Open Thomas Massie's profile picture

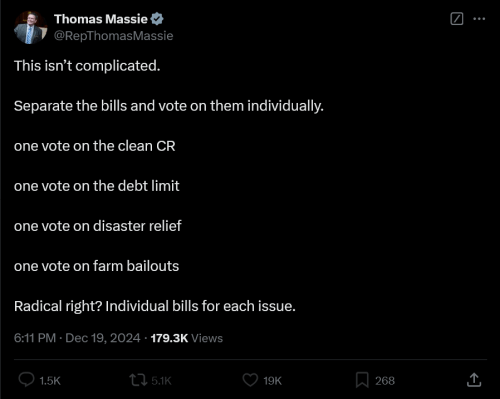tap(30, 28)
